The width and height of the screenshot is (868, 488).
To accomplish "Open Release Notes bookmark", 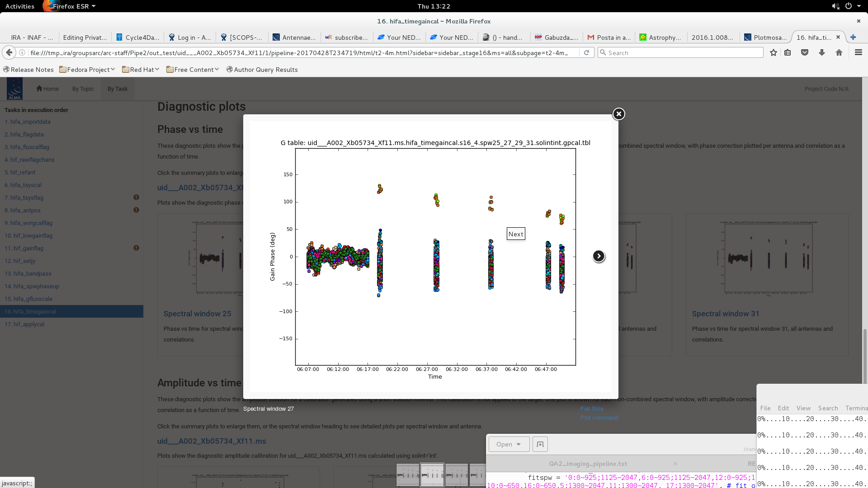I will pyautogui.click(x=28, y=70).
